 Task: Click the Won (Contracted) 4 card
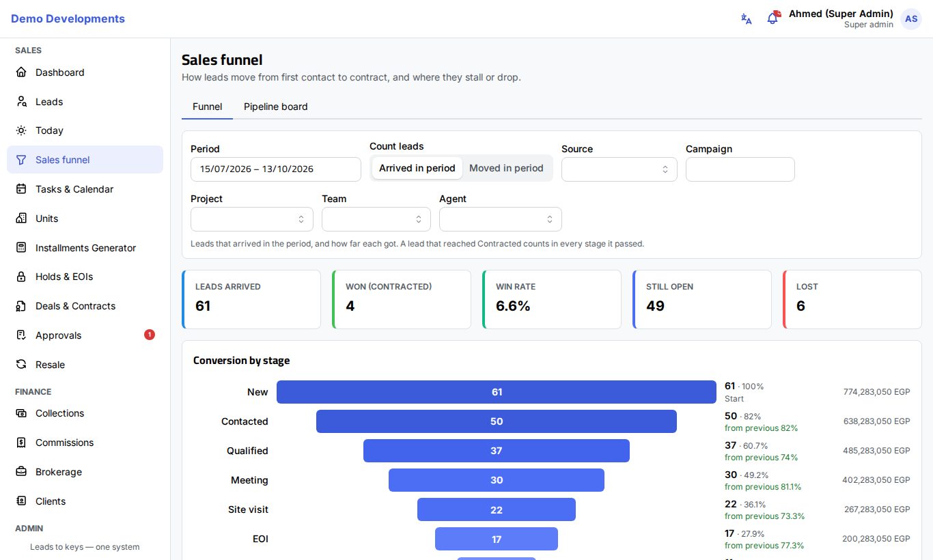tap(402, 299)
